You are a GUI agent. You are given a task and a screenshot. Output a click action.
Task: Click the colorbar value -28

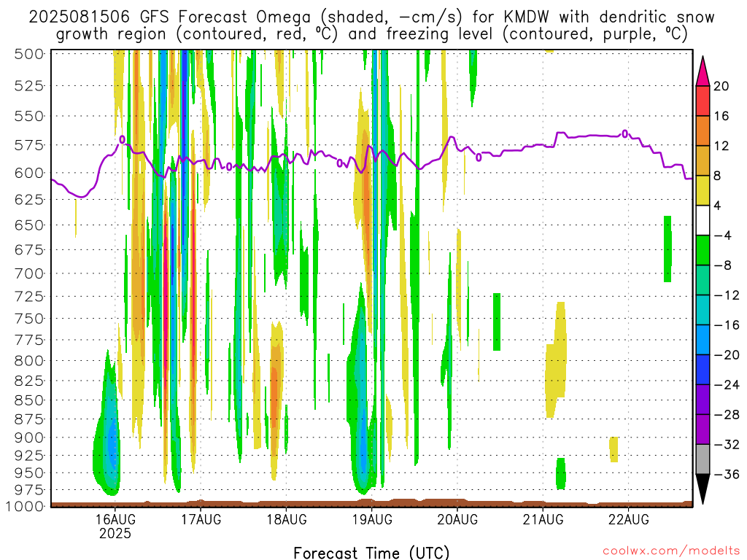click(727, 415)
